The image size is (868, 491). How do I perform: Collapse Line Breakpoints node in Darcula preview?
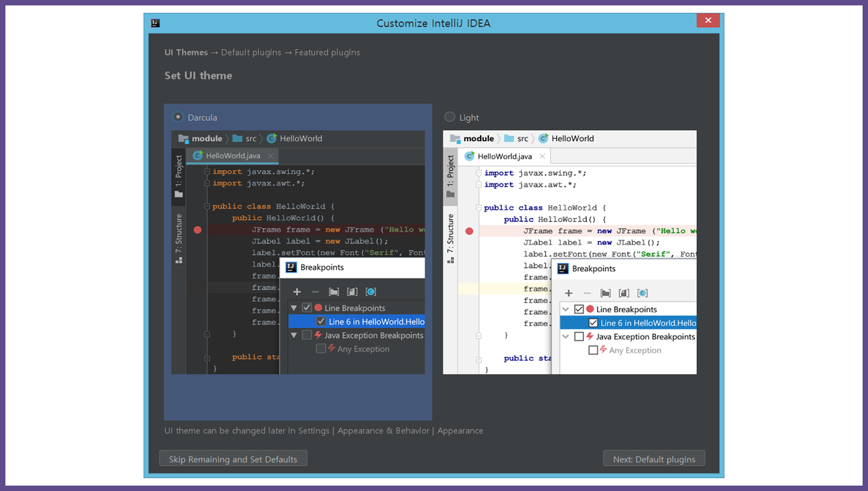294,308
